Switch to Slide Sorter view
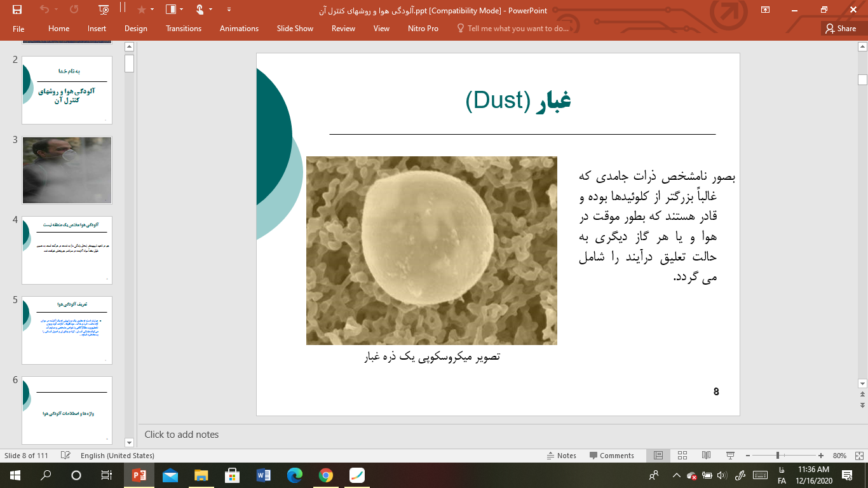The height and width of the screenshot is (488, 868). coord(682,456)
